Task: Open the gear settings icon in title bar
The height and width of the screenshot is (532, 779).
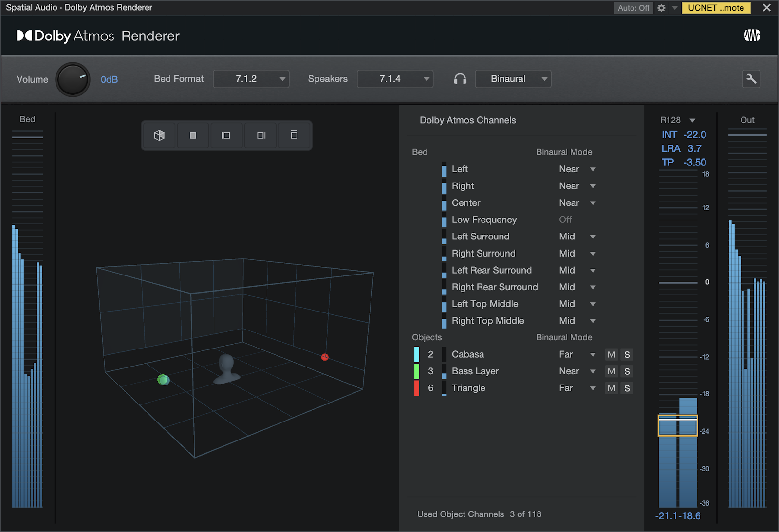Action: click(661, 8)
